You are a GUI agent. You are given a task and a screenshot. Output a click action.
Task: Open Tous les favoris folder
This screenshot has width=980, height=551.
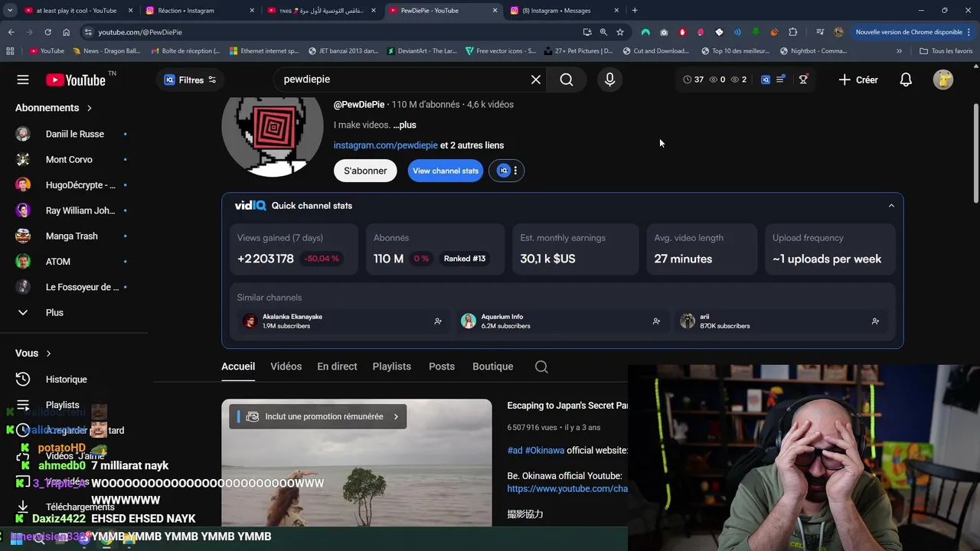[946, 51]
